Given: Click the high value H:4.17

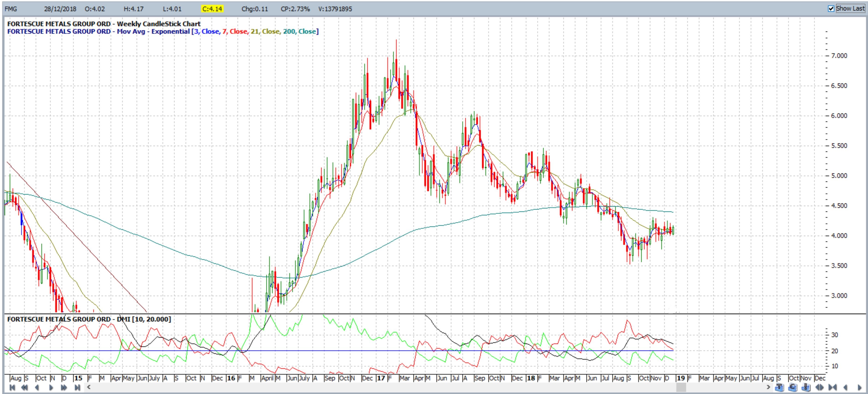Looking at the screenshot, I should [x=134, y=9].
